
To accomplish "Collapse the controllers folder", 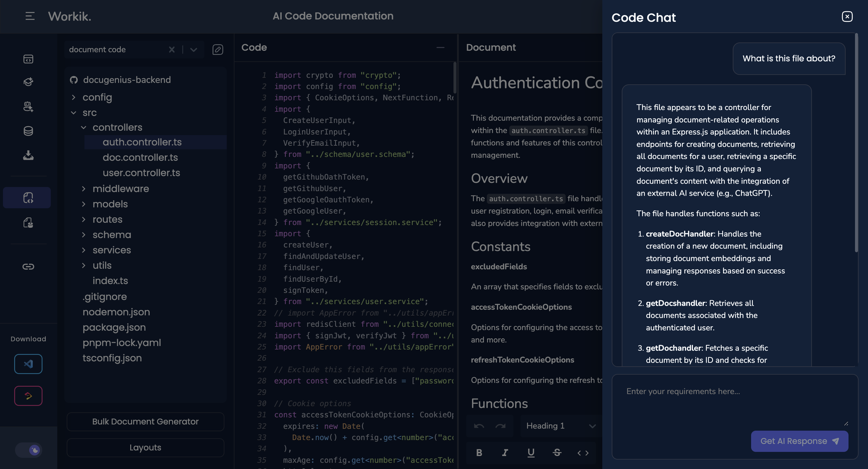I will pos(84,127).
